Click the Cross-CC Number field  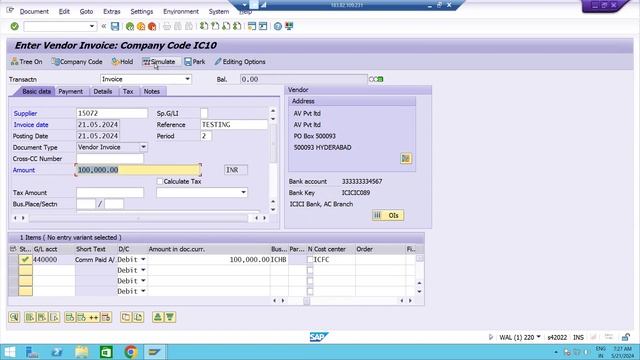pos(110,158)
